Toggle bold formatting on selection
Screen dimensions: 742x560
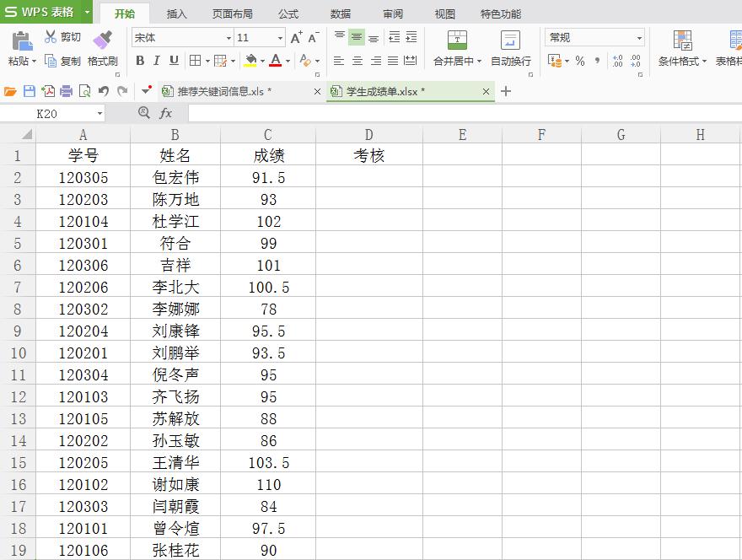[140, 61]
